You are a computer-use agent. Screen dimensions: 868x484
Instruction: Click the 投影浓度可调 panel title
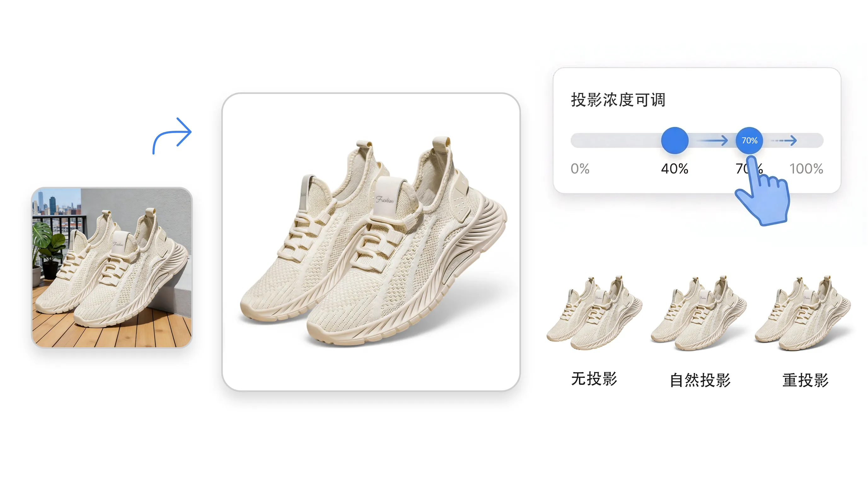coord(618,100)
